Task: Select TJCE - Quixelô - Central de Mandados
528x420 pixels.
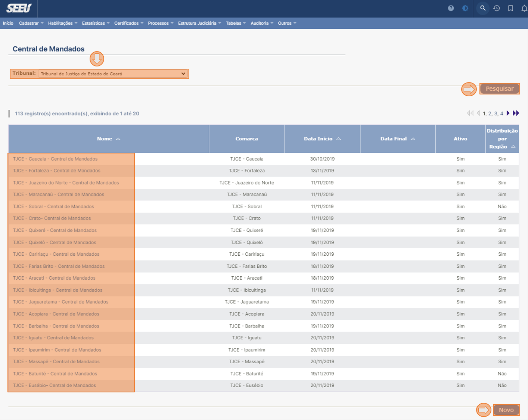Action: coord(55,242)
